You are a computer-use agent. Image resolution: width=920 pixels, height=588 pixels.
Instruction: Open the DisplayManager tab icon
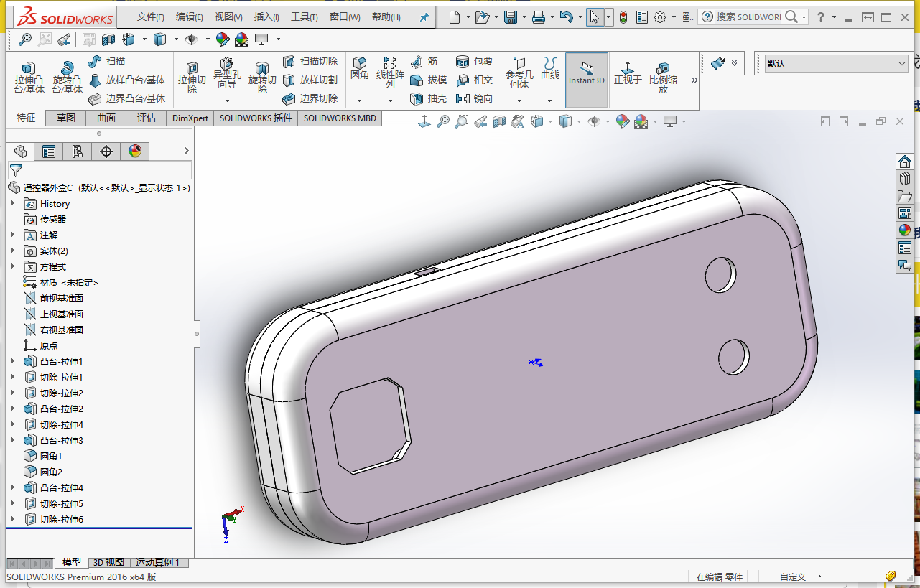coord(135,151)
